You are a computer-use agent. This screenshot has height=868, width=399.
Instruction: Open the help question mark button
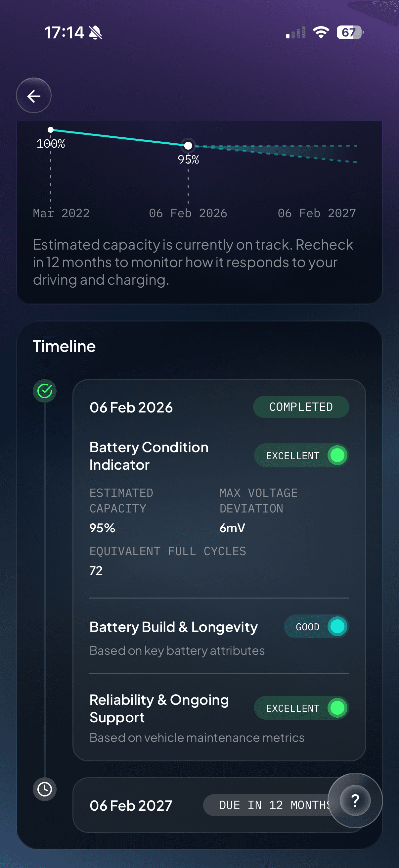tap(355, 800)
